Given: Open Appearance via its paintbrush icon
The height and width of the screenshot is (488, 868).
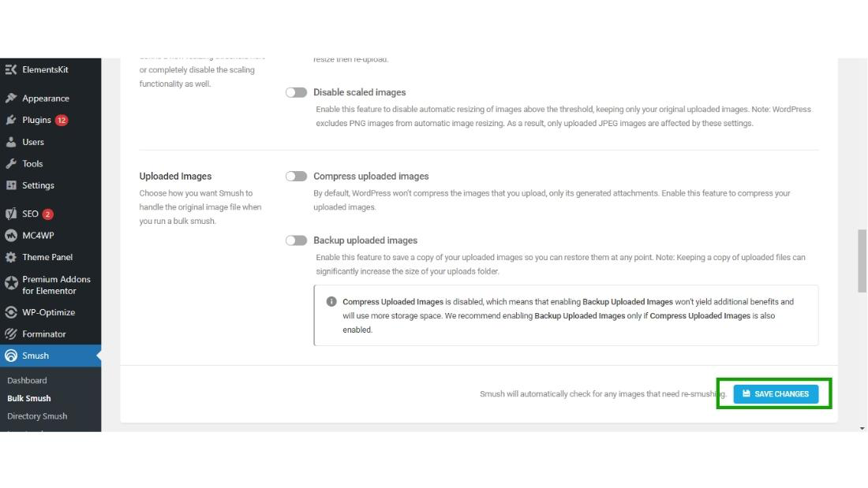Looking at the screenshot, I should [11, 99].
